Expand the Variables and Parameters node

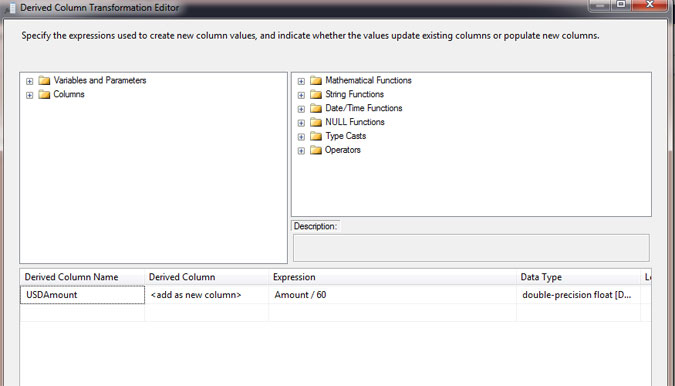[x=29, y=81]
